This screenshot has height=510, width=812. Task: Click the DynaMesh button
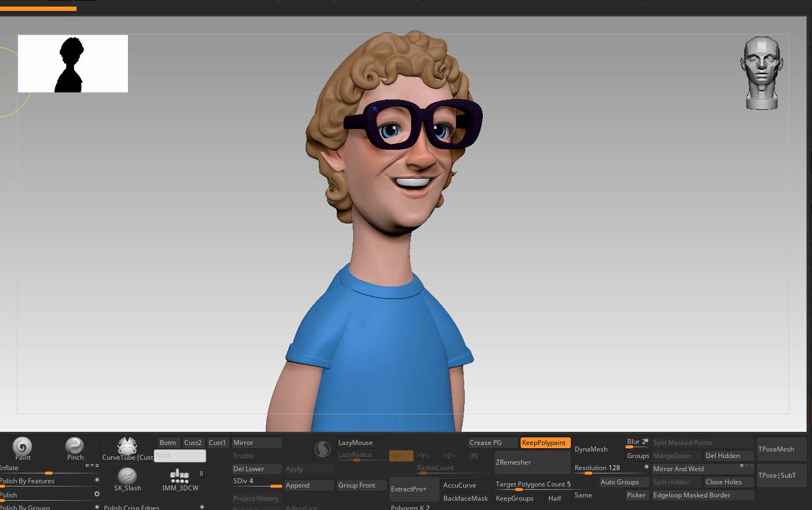[591, 449]
